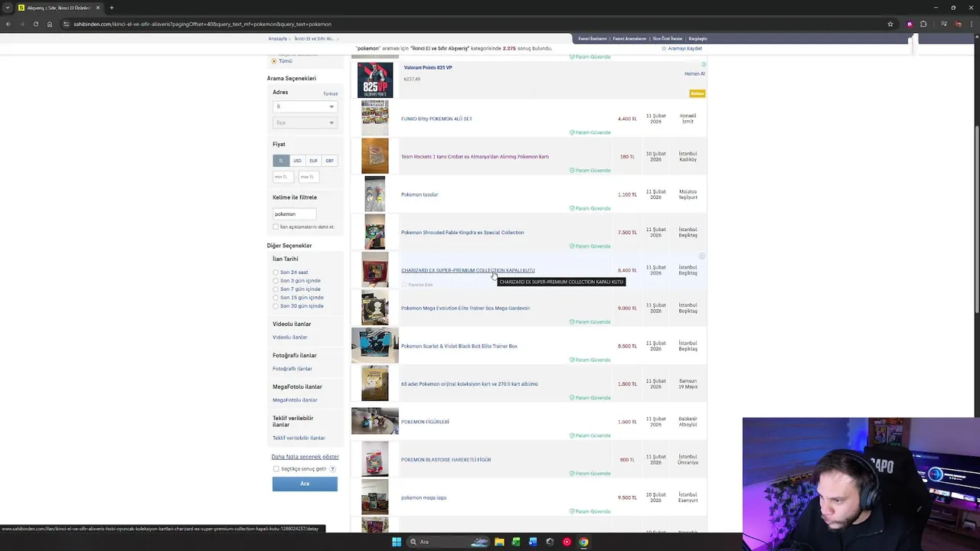This screenshot has width=980, height=551.
Task: Bookmark this page with star icon
Action: 890,24
